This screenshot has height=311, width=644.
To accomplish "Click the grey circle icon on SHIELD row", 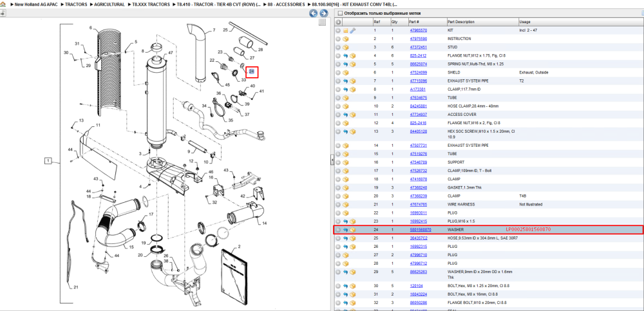I will coord(338,73).
